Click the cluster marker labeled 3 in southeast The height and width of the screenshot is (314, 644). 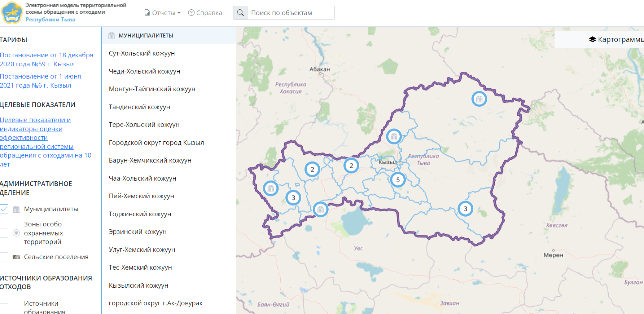click(x=465, y=209)
